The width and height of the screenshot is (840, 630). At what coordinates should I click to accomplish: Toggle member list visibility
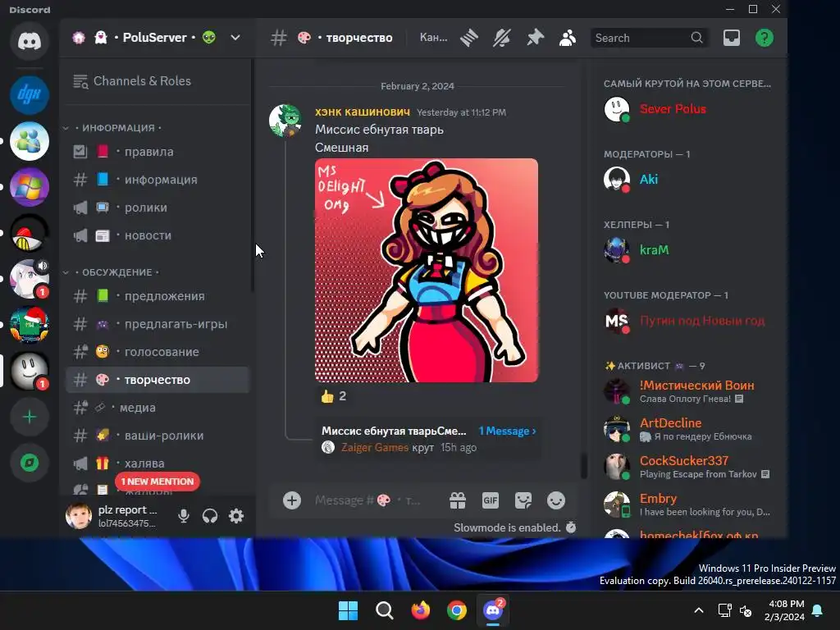pos(568,38)
